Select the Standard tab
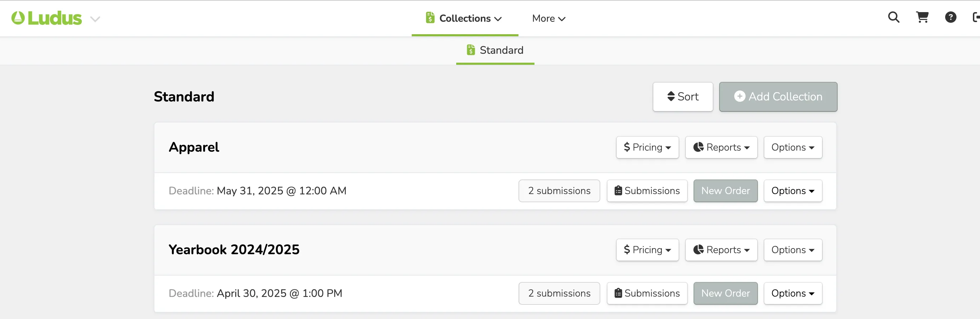This screenshot has width=980, height=319. coord(495,50)
